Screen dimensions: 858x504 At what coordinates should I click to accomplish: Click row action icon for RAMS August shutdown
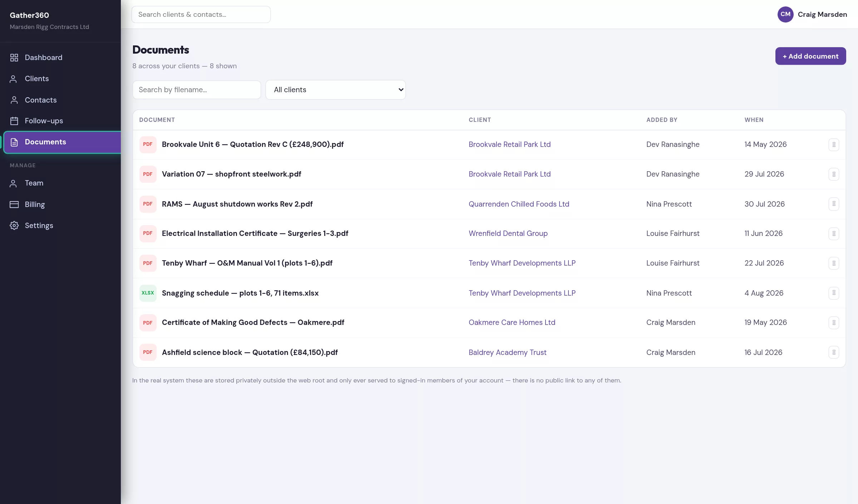tap(834, 204)
